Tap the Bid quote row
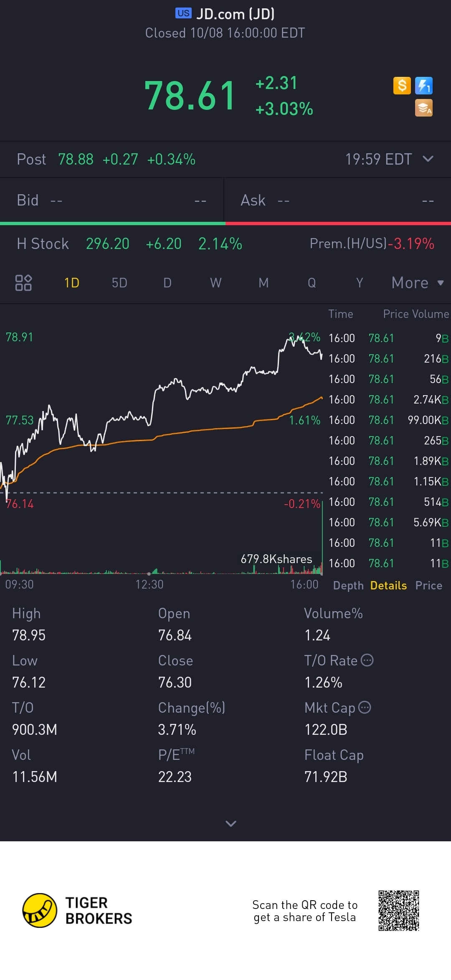The width and height of the screenshot is (451, 980). 112,200
